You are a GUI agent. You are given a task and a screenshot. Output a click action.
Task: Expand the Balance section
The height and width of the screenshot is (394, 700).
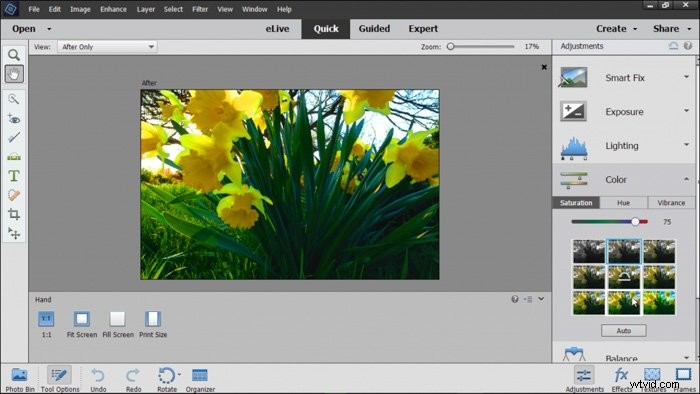(x=686, y=357)
